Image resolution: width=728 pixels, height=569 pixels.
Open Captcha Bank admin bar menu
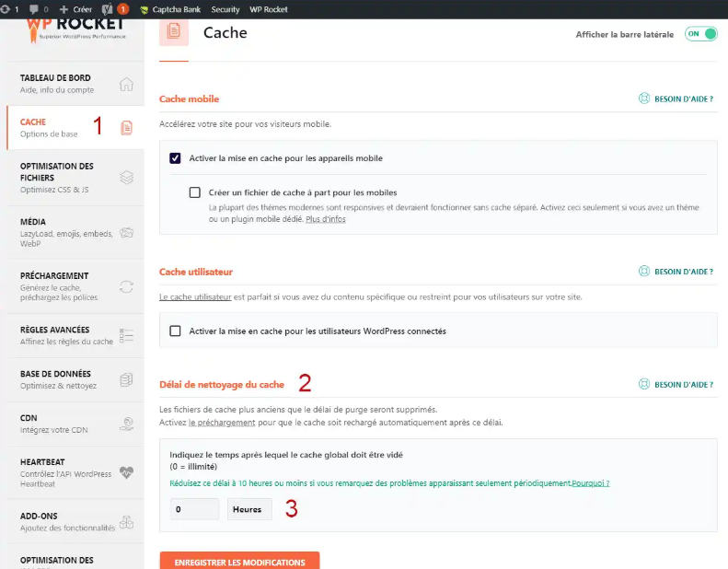(170, 9)
